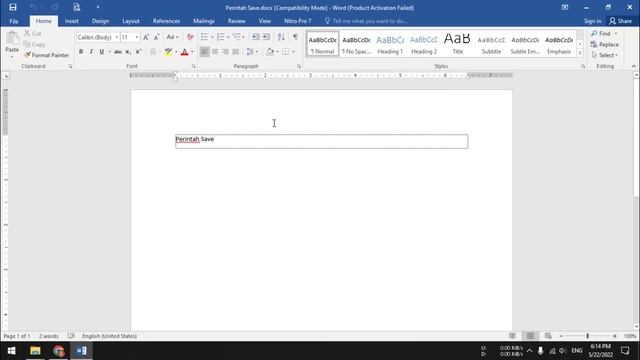
Task: Sort the selected text
Action: [281, 37]
